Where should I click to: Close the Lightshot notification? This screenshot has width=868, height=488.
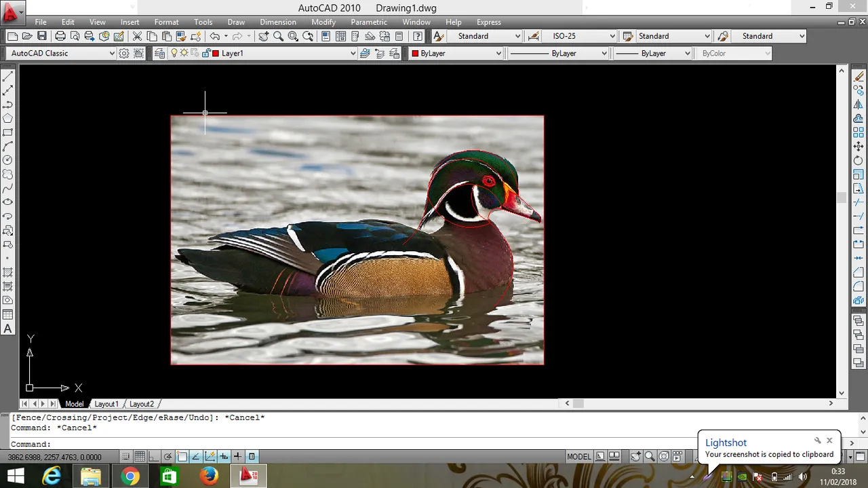coord(829,440)
